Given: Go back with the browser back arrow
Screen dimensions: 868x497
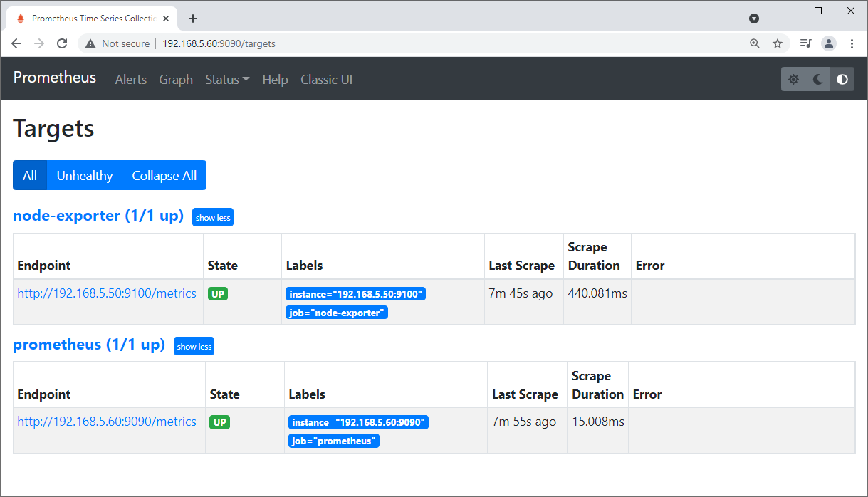Looking at the screenshot, I should pos(16,43).
